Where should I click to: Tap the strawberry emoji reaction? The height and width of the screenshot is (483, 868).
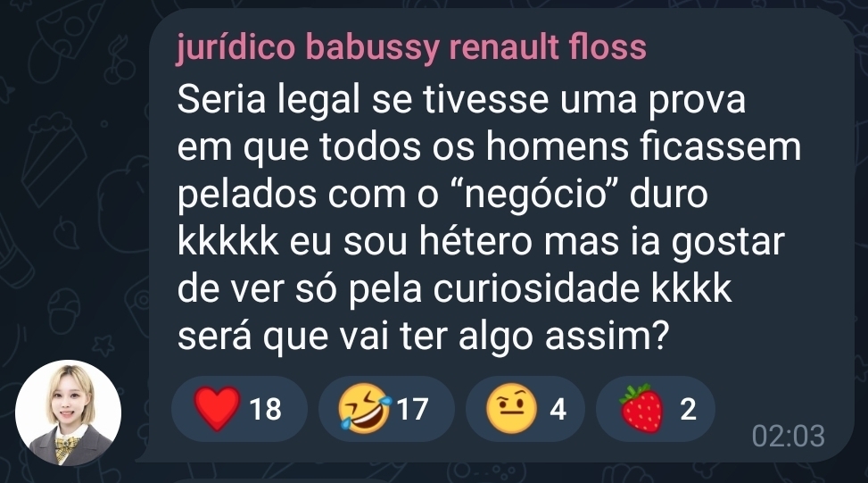click(641, 409)
